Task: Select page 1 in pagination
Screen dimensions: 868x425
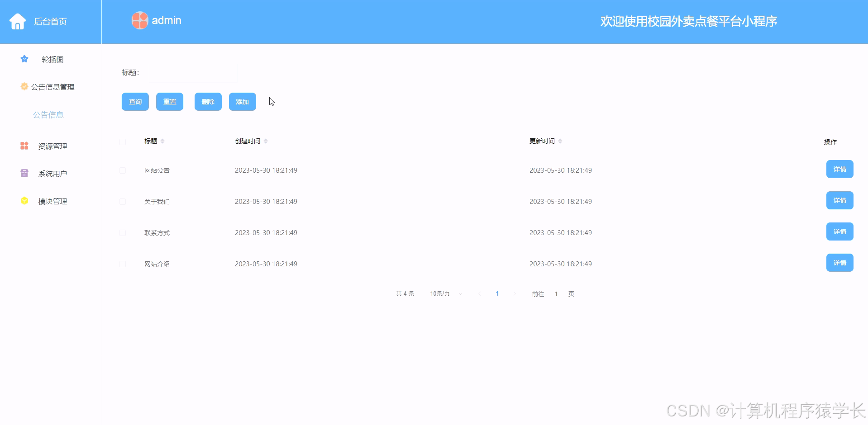Action: (x=497, y=294)
